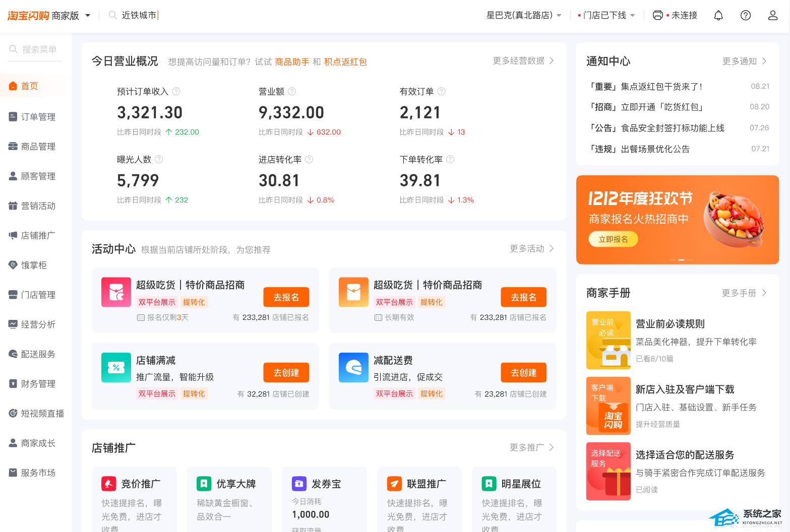Click the pink icon of first 超级吃货 card
This screenshot has height=532, width=790.
(116, 292)
